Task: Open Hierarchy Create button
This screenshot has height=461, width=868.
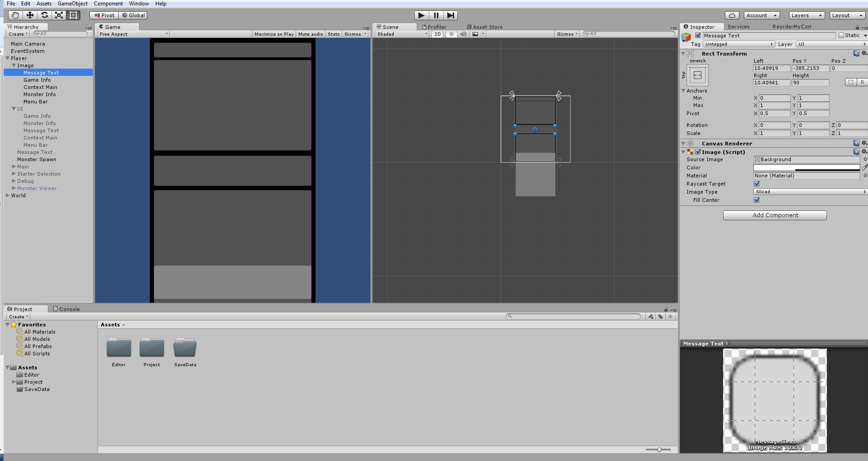Action: pyautogui.click(x=18, y=34)
